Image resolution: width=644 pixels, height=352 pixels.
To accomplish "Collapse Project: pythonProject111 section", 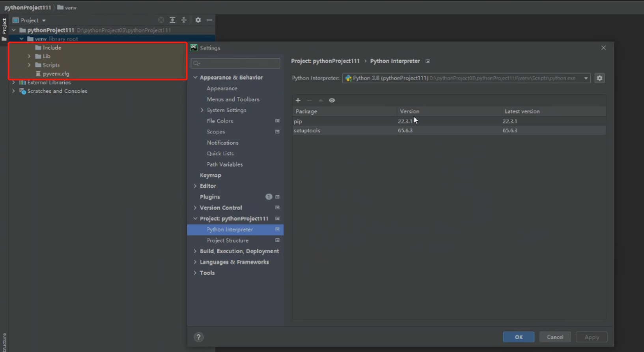I will [x=195, y=219].
